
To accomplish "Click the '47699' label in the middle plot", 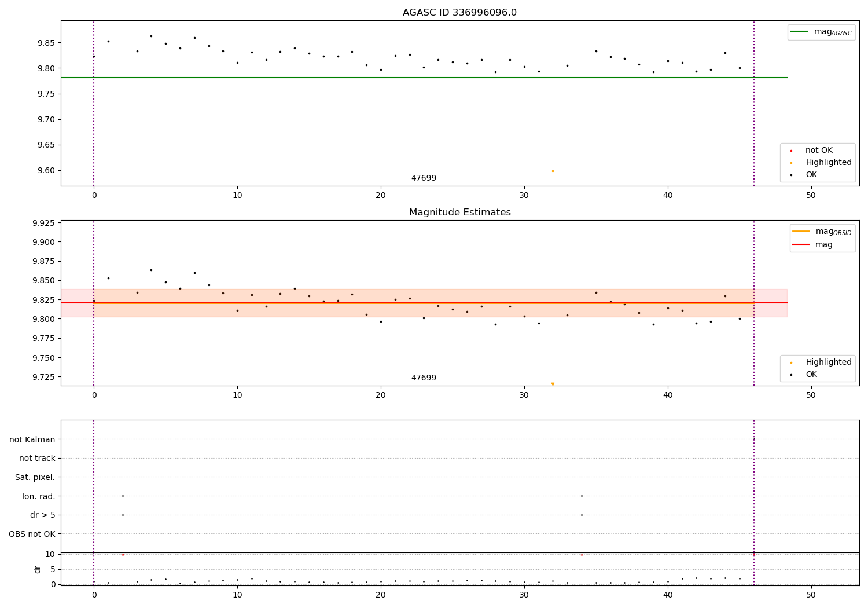I will pyautogui.click(x=424, y=378).
